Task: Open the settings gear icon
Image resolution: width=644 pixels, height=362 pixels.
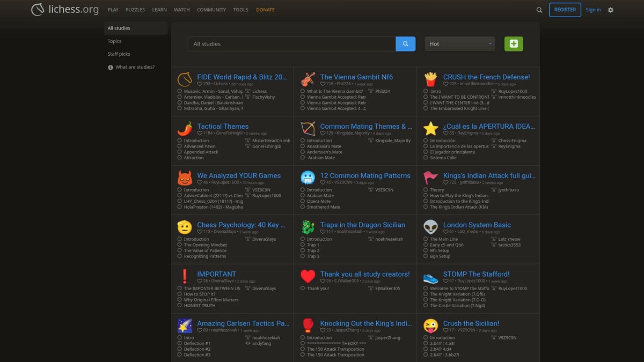Action: (x=610, y=10)
